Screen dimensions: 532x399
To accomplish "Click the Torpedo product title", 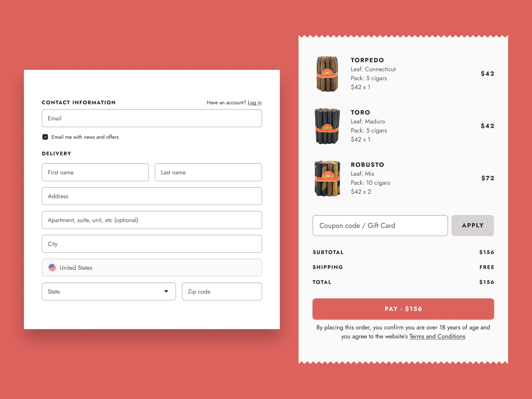I will coord(367,60).
